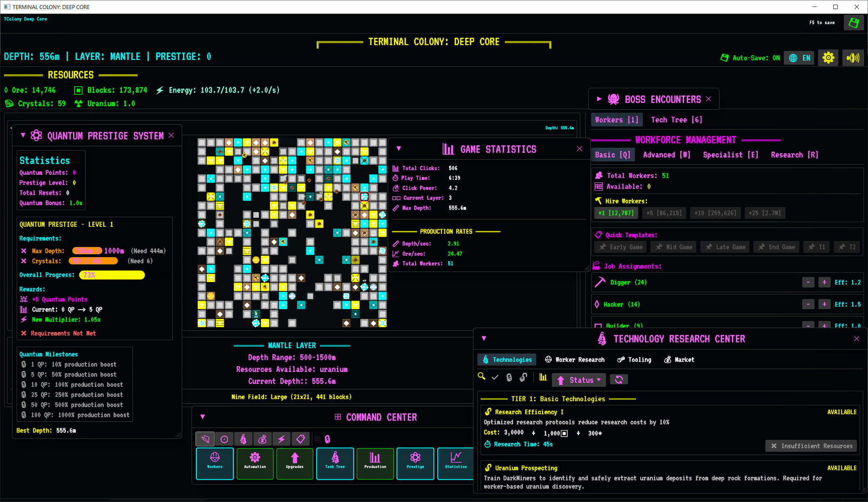The height and width of the screenshot is (502, 868).
Task: Toggle the locked-research filter in Research Center
Action: pos(509,377)
